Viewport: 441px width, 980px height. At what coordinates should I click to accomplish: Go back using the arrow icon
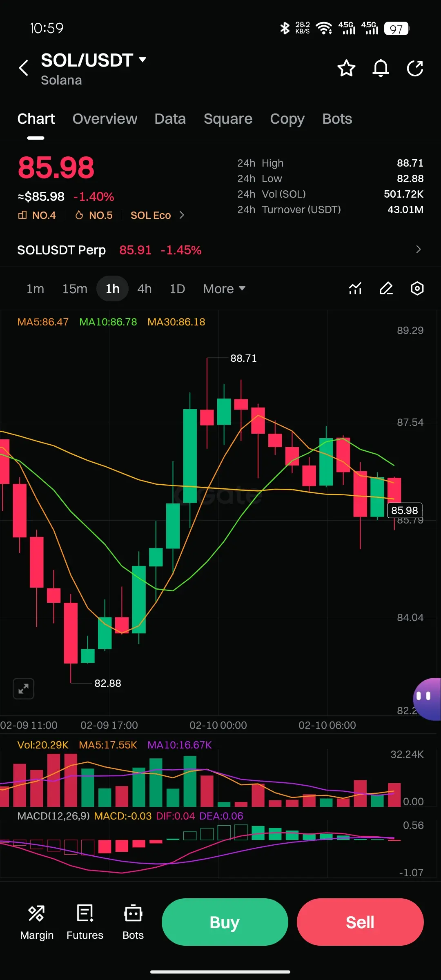(24, 68)
